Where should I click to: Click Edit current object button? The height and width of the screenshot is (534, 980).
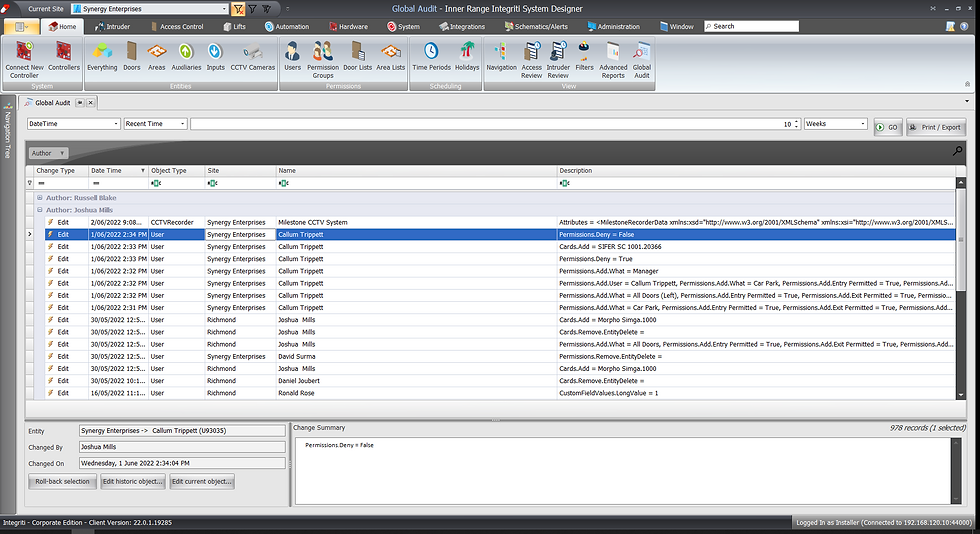pyautogui.click(x=201, y=481)
